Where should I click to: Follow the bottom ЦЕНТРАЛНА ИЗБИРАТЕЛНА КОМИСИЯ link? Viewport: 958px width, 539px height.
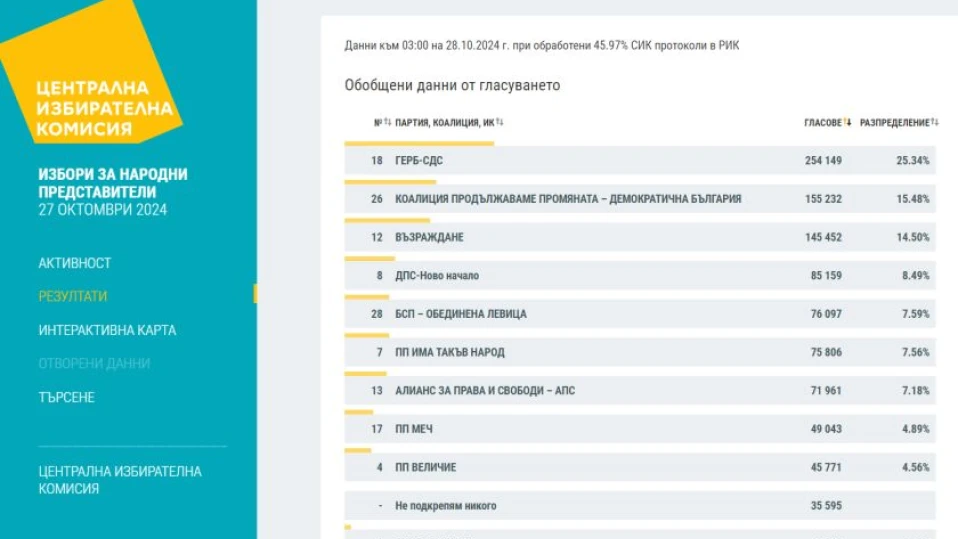click(x=120, y=480)
